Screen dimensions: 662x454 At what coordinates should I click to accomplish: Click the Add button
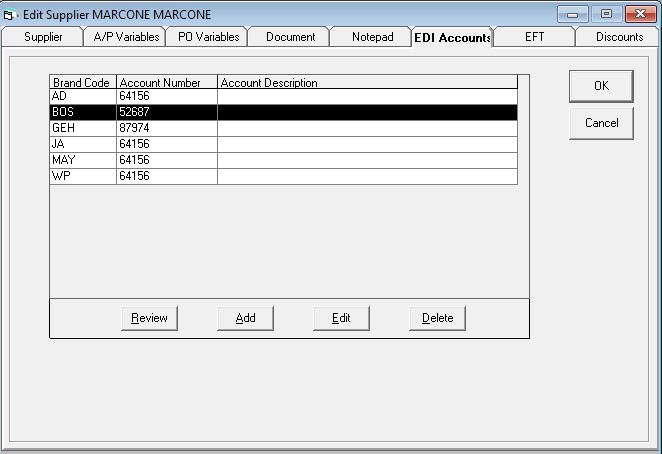tap(245, 318)
